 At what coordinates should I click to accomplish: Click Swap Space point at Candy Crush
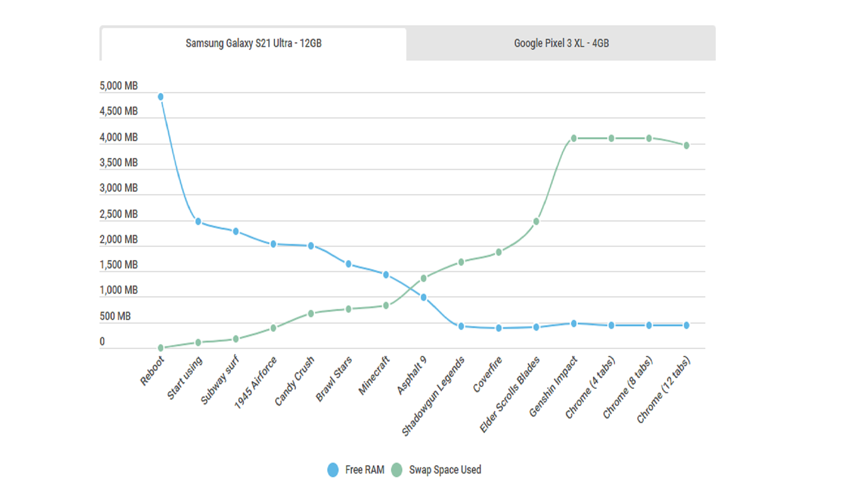[x=311, y=314]
